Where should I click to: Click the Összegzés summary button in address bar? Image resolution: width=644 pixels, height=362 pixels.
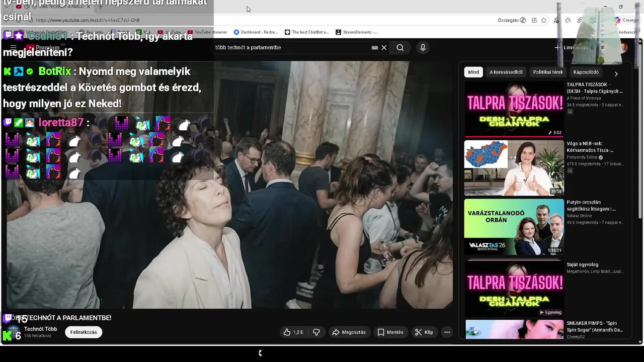pyautogui.click(x=512, y=20)
